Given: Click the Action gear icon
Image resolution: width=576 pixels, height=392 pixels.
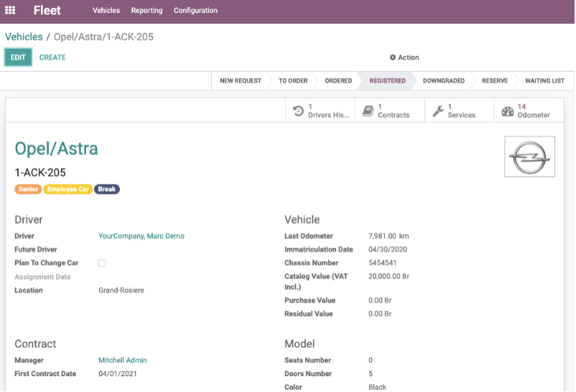Looking at the screenshot, I should pyautogui.click(x=393, y=57).
